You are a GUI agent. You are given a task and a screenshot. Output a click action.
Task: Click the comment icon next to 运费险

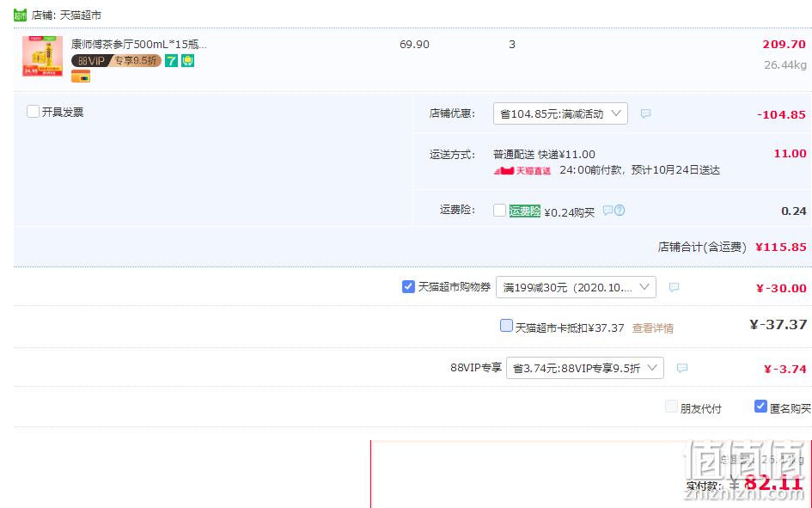tap(607, 210)
